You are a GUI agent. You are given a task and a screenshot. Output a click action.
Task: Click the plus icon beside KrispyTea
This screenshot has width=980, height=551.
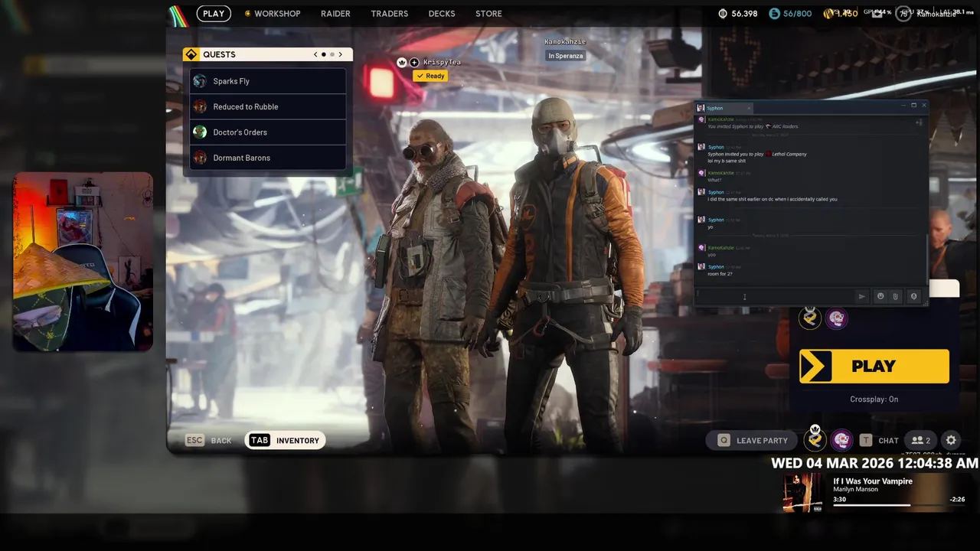(x=414, y=62)
